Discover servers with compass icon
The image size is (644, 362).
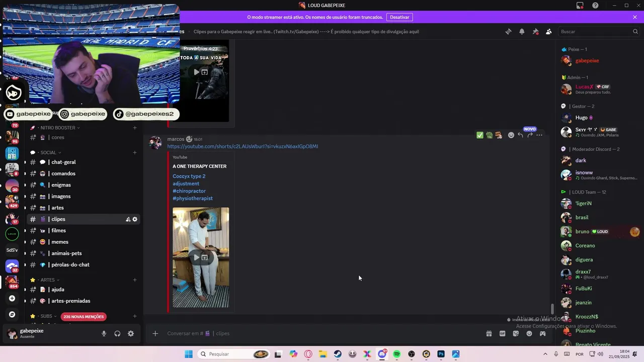[12, 314]
